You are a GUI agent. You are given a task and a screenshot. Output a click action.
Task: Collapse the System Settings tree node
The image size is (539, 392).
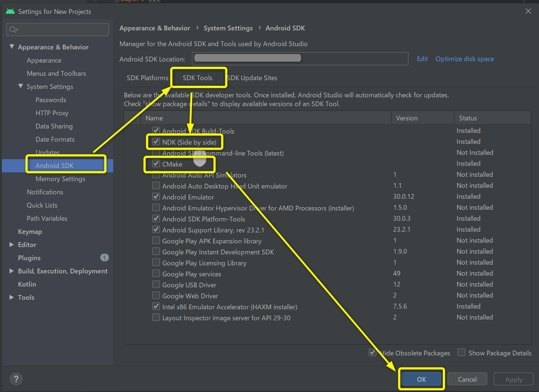21,86
